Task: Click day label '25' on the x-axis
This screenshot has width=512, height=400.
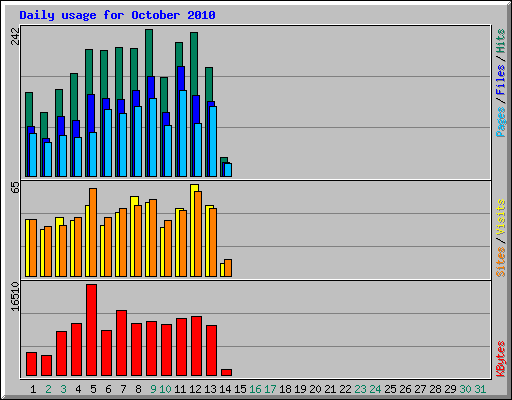Action: click(x=390, y=389)
